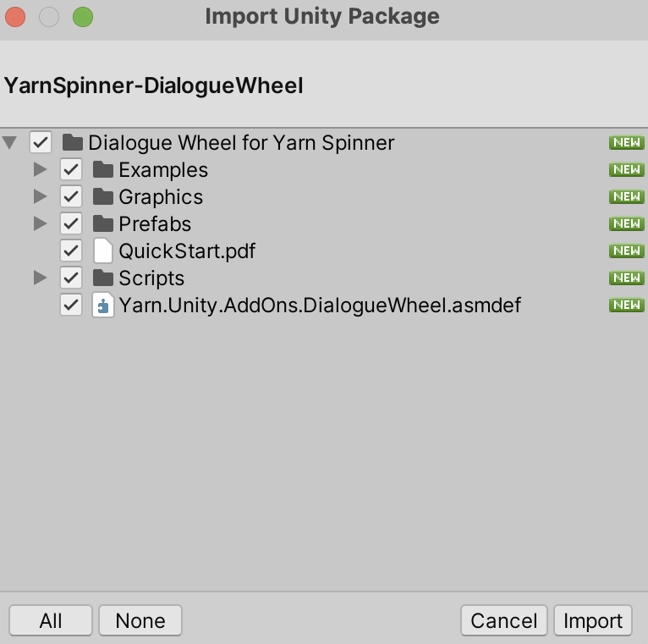Click the Graphics folder icon
Image resolution: width=648 pixels, height=644 pixels.
click(103, 196)
